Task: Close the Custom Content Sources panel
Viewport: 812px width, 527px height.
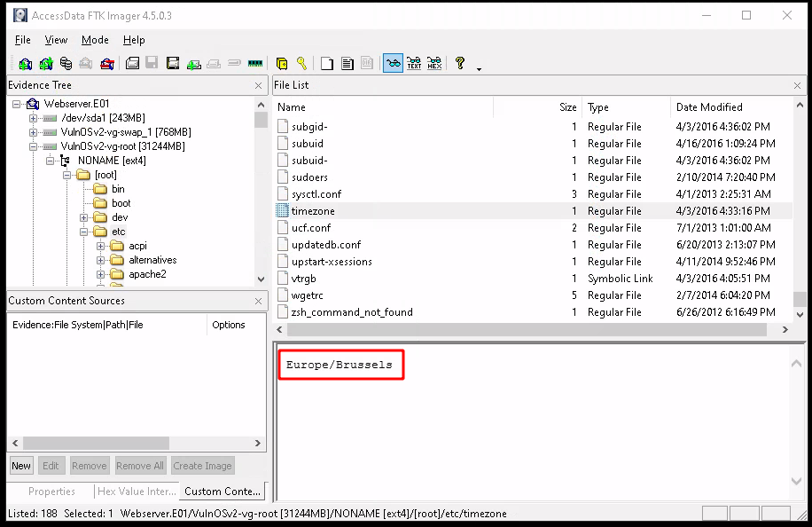Action: pyautogui.click(x=259, y=301)
